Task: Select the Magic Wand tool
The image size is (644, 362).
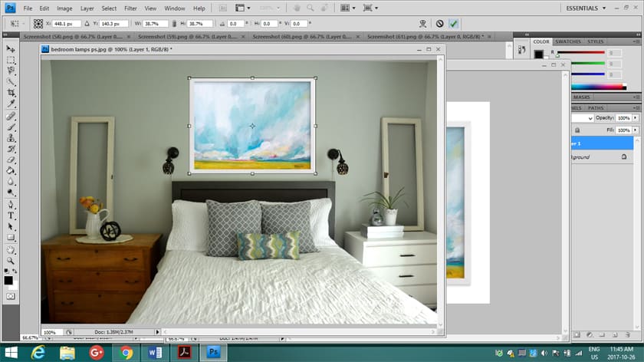Action: tap(11, 82)
